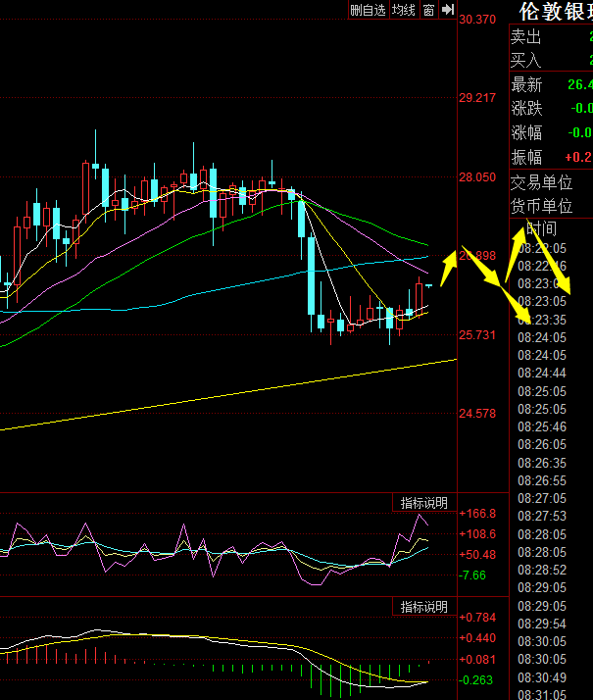Click the latest candlestick on the chart

(x=428, y=285)
